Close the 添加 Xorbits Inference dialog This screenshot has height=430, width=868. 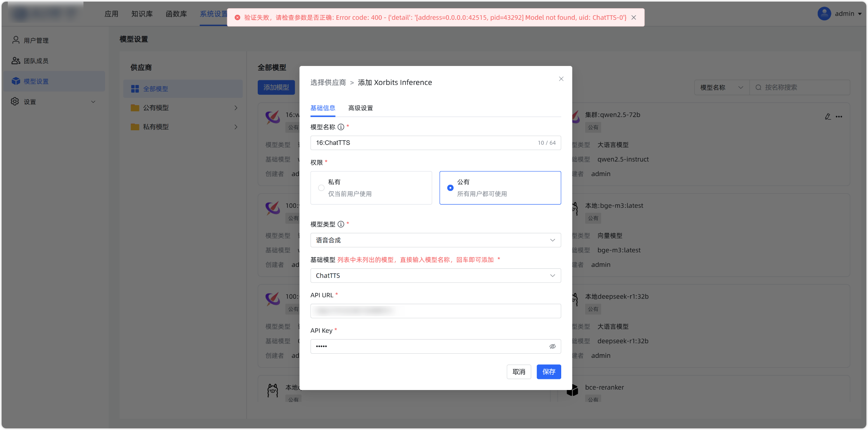pos(561,79)
